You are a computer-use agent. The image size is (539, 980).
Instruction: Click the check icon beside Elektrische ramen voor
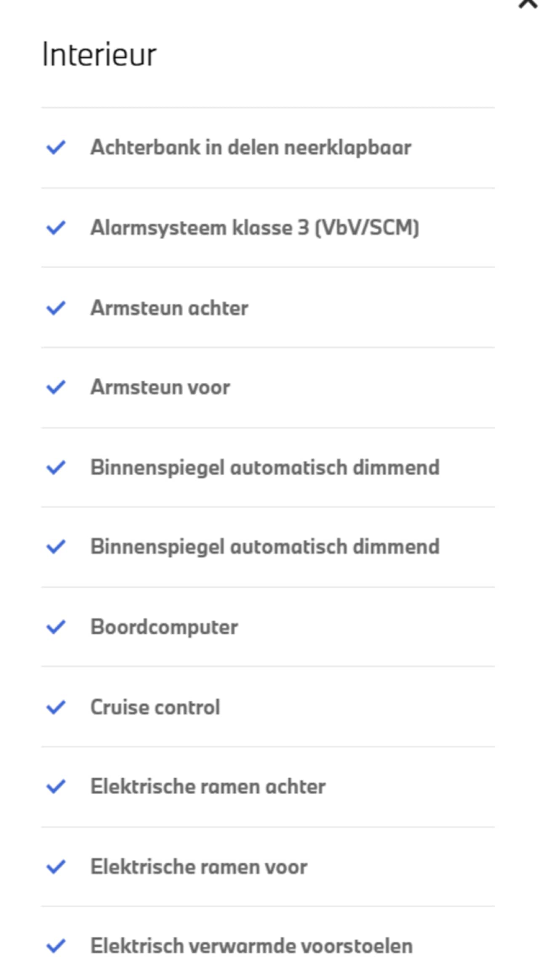(x=56, y=867)
